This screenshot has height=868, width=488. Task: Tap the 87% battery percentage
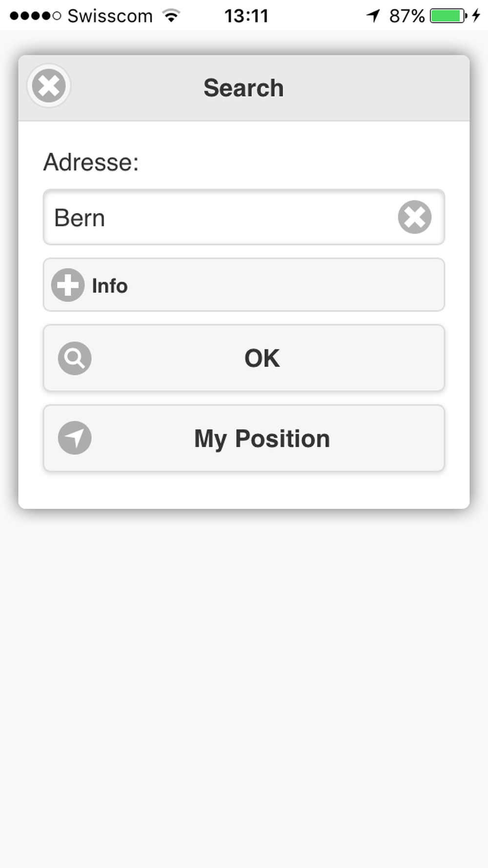coord(407,16)
